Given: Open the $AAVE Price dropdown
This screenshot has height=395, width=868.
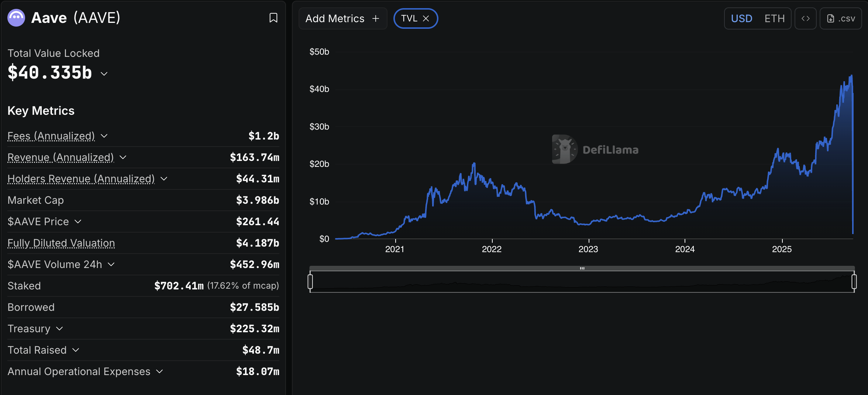Looking at the screenshot, I should point(77,221).
